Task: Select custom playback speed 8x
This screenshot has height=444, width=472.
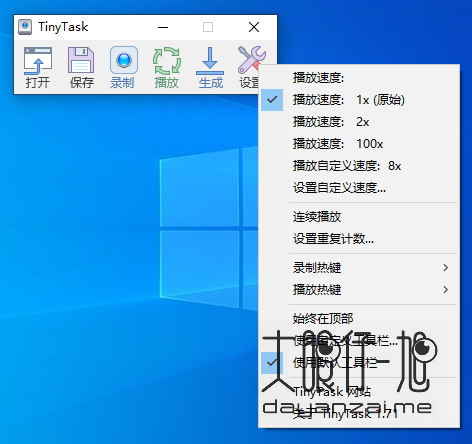Action: coord(359,166)
